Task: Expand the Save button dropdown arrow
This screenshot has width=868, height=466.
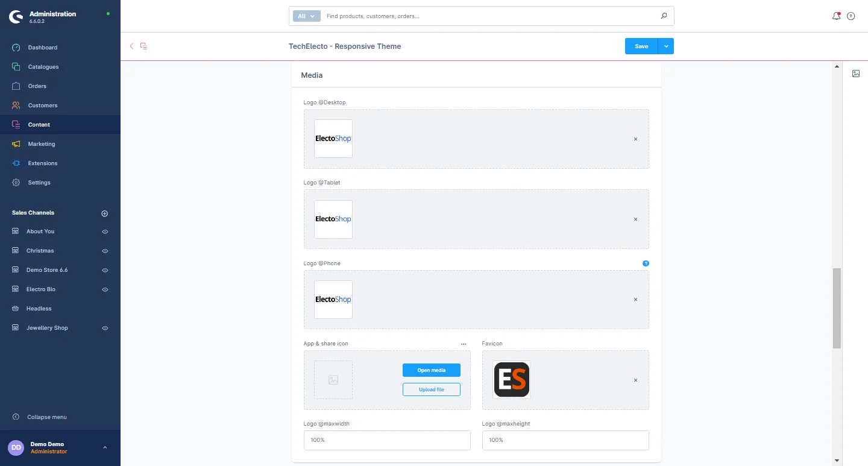Action: (x=666, y=46)
